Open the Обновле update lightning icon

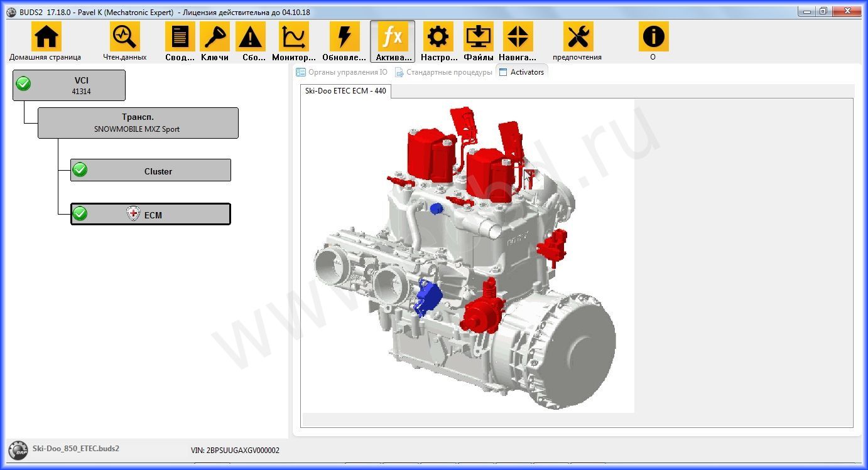[345, 36]
